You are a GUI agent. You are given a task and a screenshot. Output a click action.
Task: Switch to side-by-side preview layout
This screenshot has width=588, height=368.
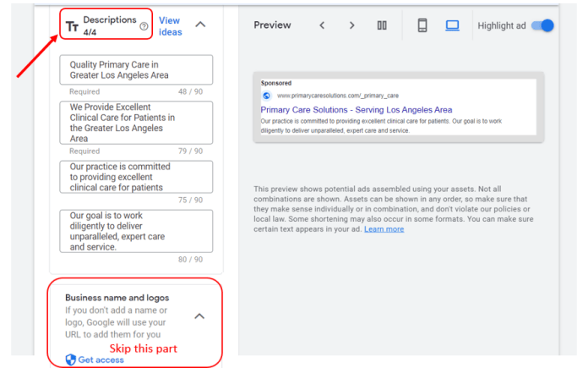coord(382,25)
